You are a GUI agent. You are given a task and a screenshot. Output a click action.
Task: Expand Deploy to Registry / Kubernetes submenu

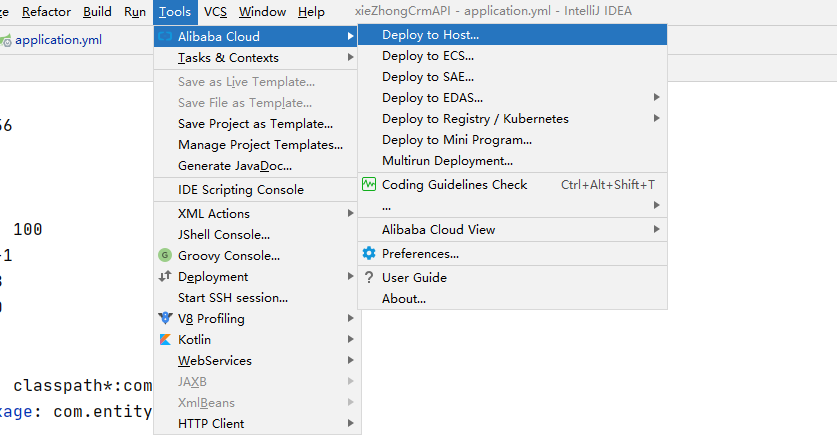click(657, 118)
